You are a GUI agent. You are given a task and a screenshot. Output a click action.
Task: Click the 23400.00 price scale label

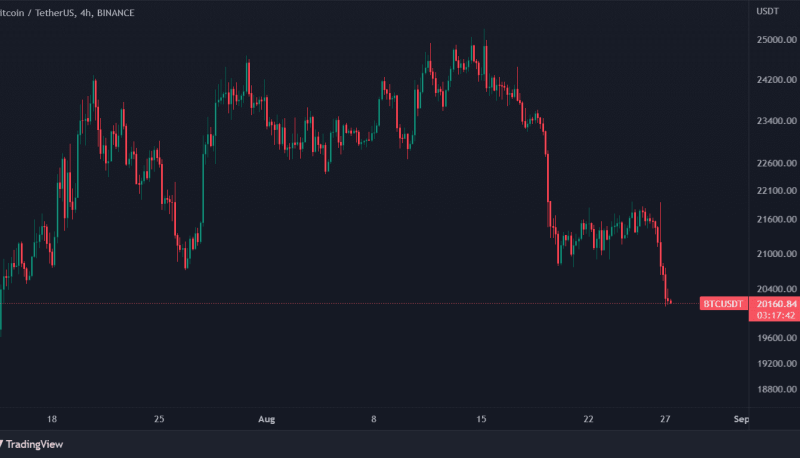pyautogui.click(x=776, y=121)
